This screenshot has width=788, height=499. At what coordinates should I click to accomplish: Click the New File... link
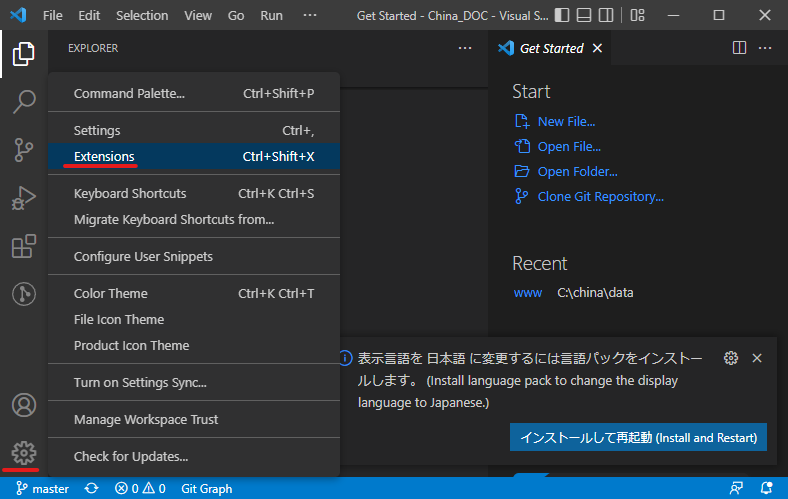(x=566, y=122)
